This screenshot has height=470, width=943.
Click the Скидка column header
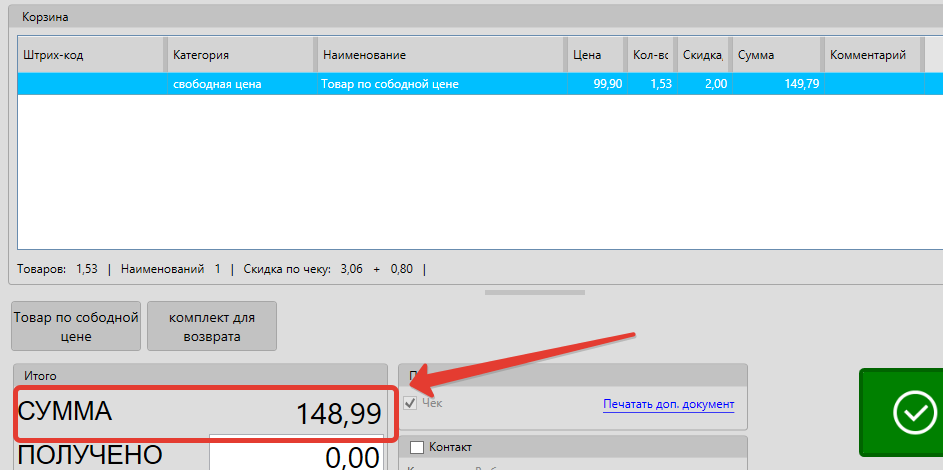coord(703,55)
